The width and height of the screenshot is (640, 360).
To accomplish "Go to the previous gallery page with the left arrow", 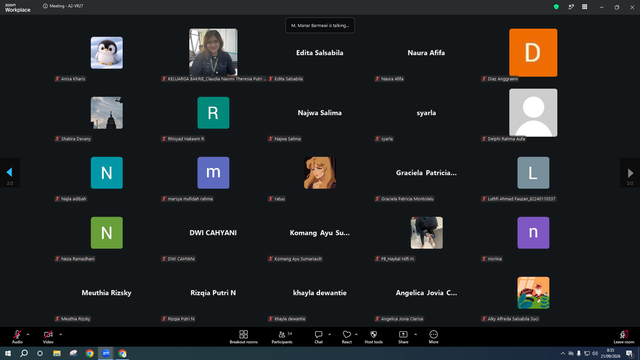I will click(10, 173).
